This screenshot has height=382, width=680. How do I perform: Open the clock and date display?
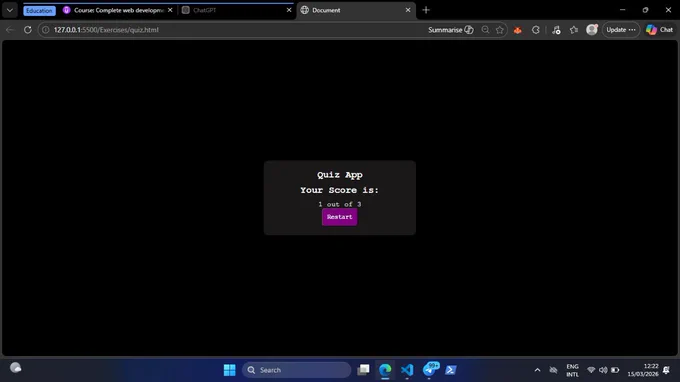(643, 370)
